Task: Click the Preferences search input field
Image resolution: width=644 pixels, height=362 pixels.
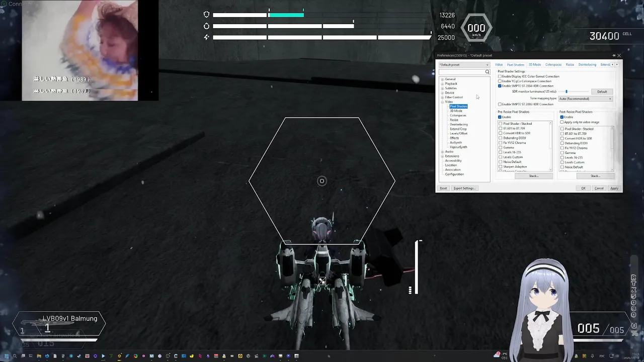Action: coord(461,72)
